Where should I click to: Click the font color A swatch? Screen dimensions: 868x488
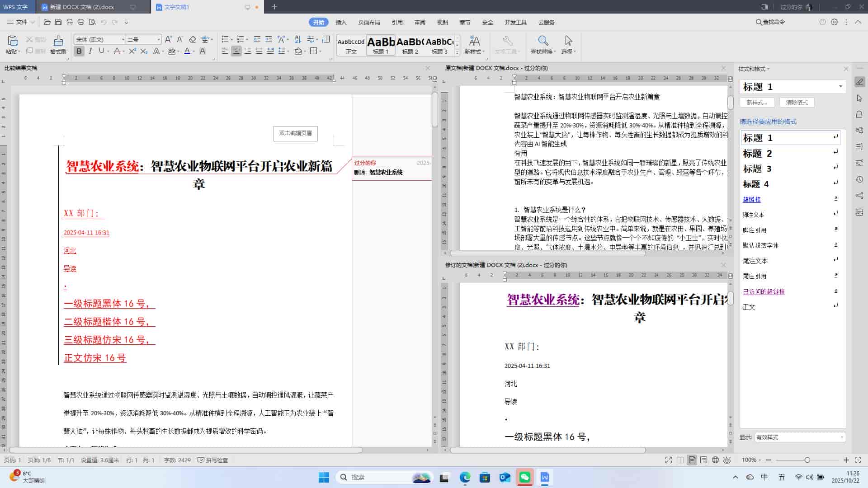click(187, 52)
